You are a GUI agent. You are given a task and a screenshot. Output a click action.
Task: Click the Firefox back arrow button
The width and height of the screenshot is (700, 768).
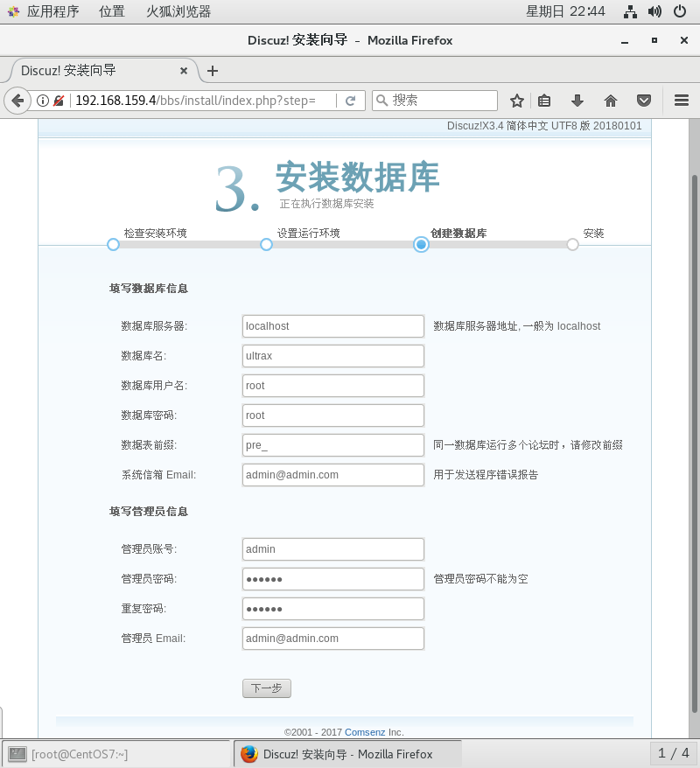pyautogui.click(x=17, y=101)
